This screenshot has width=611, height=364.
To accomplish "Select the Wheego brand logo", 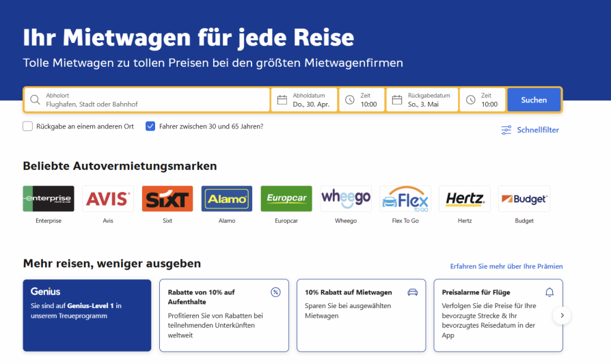I will tap(346, 199).
